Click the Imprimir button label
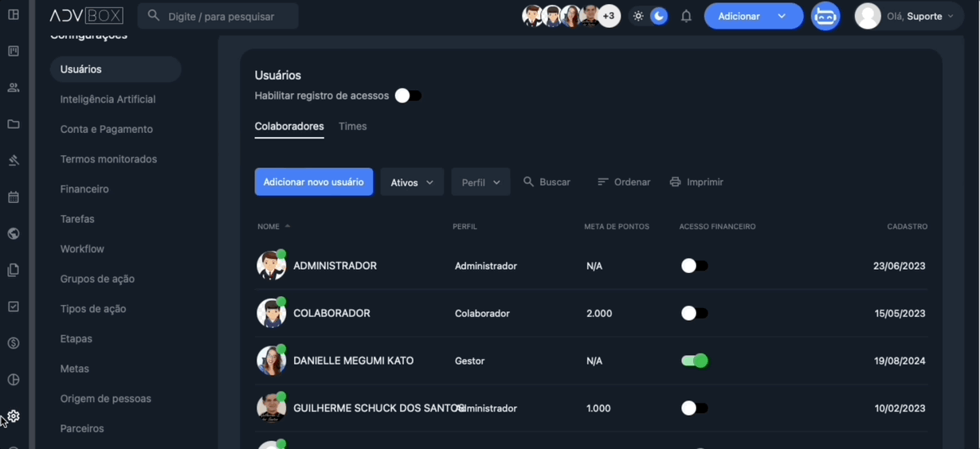980x449 pixels. [705, 182]
